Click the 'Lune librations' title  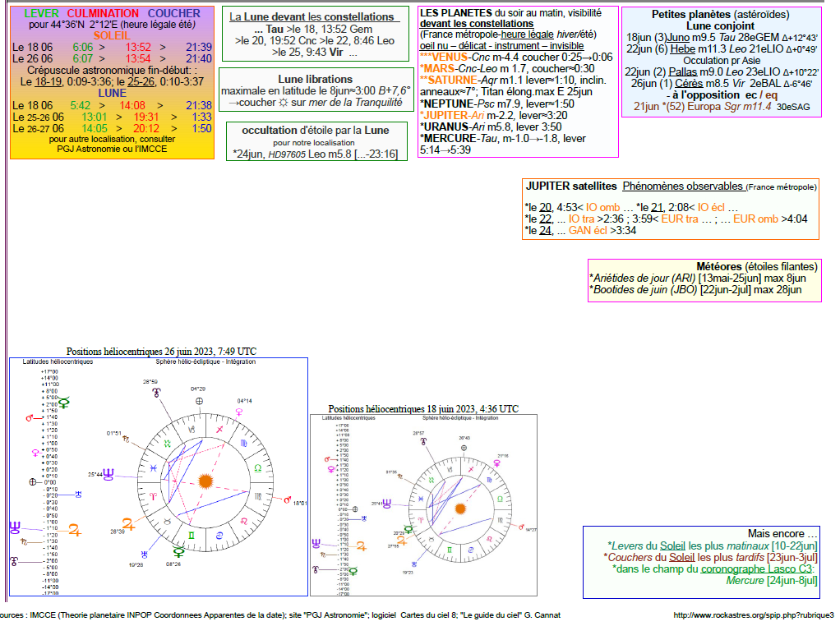[315, 79]
